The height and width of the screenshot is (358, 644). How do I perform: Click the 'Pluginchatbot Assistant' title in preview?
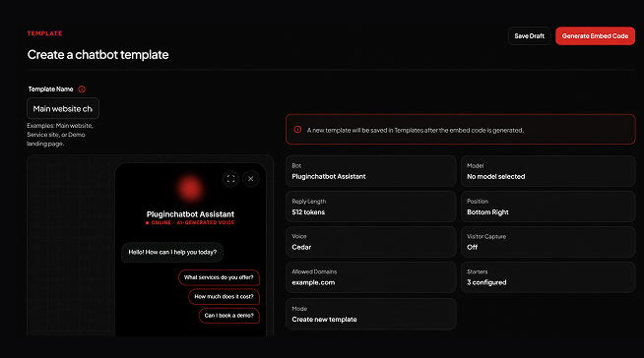[190, 214]
